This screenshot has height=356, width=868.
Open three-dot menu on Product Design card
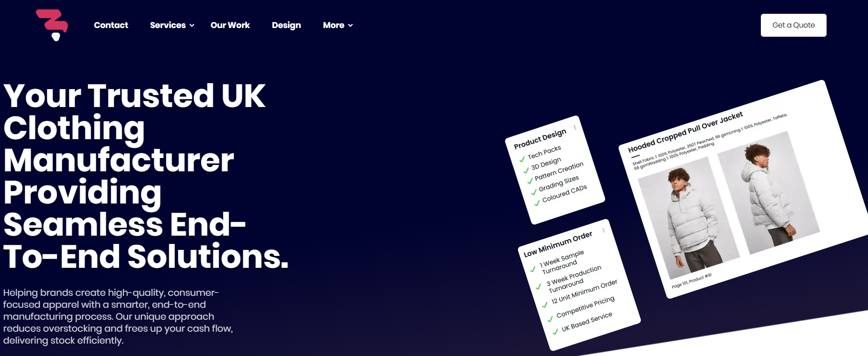click(575, 127)
